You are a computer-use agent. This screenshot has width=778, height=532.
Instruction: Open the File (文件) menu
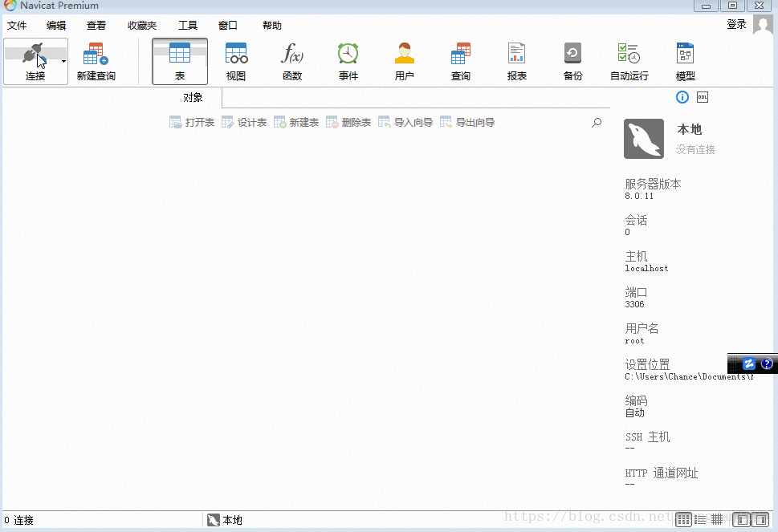pyautogui.click(x=17, y=26)
